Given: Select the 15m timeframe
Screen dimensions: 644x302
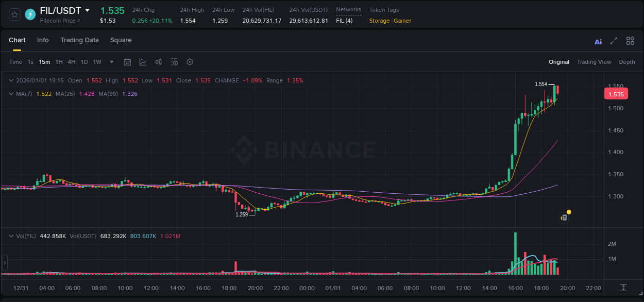Looking at the screenshot, I should click(x=44, y=61).
